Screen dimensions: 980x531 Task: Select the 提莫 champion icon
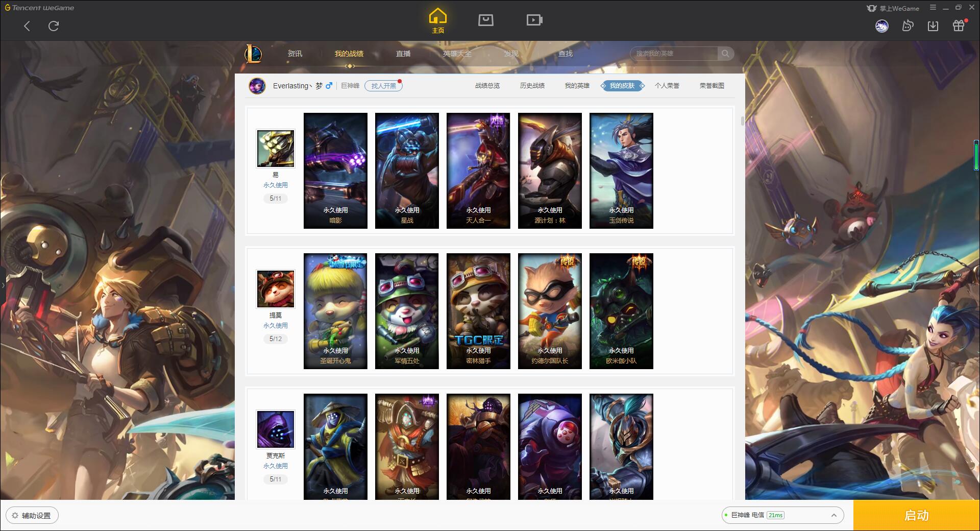click(276, 289)
